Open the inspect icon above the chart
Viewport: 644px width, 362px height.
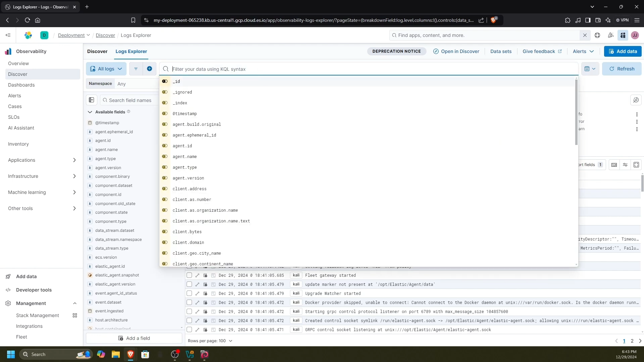click(636, 100)
